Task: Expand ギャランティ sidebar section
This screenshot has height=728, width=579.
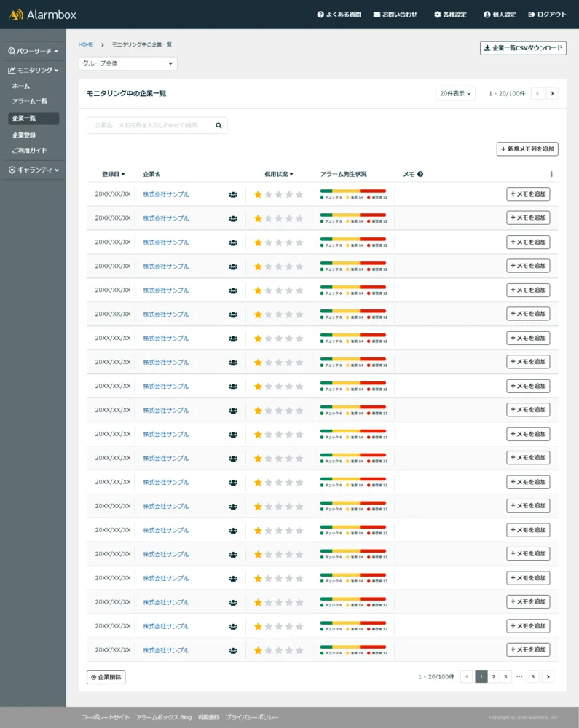Action: pos(34,170)
